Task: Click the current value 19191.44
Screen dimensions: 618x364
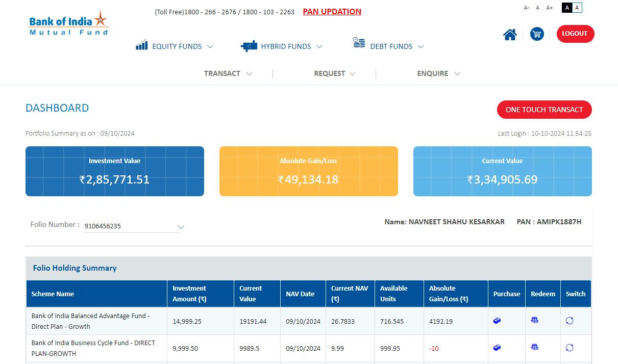Action: pos(253,321)
